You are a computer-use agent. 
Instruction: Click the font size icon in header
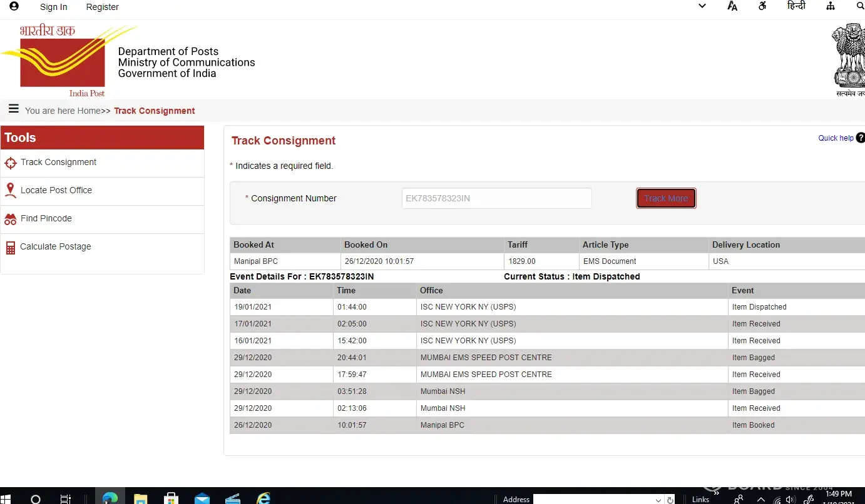tap(732, 6)
